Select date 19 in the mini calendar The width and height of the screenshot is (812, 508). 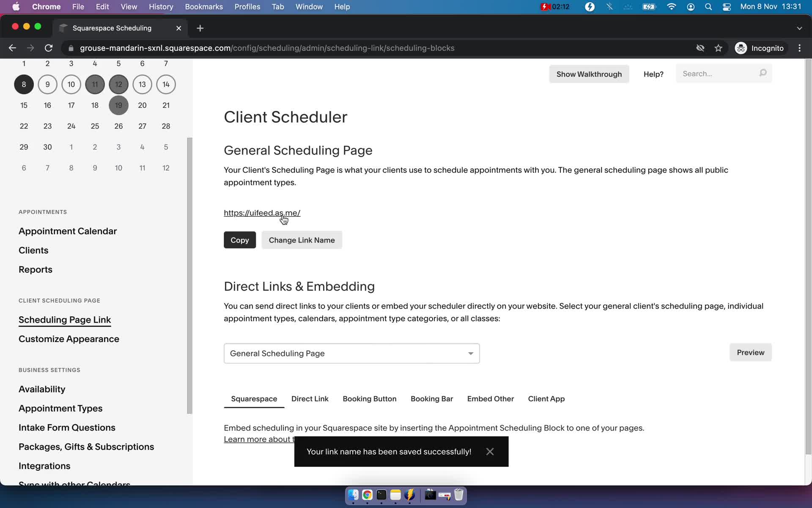pyautogui.click(x=118, y=105)
